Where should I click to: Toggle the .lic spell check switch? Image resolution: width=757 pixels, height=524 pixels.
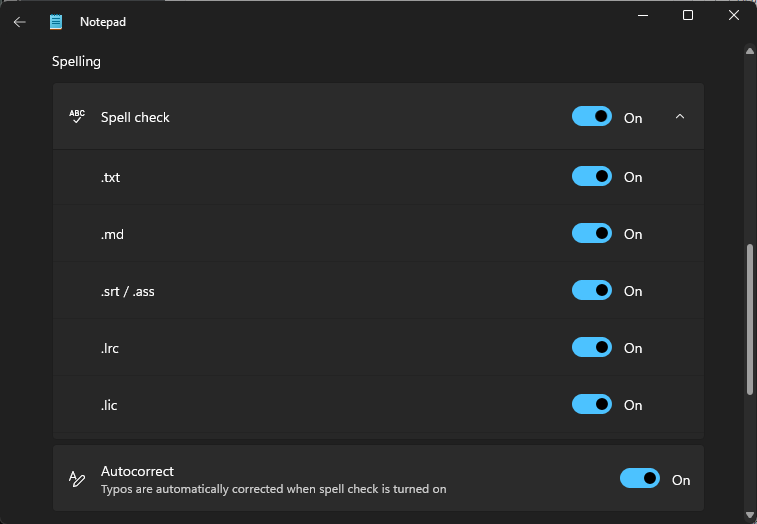pyautogui.click(x=592, y=404)
